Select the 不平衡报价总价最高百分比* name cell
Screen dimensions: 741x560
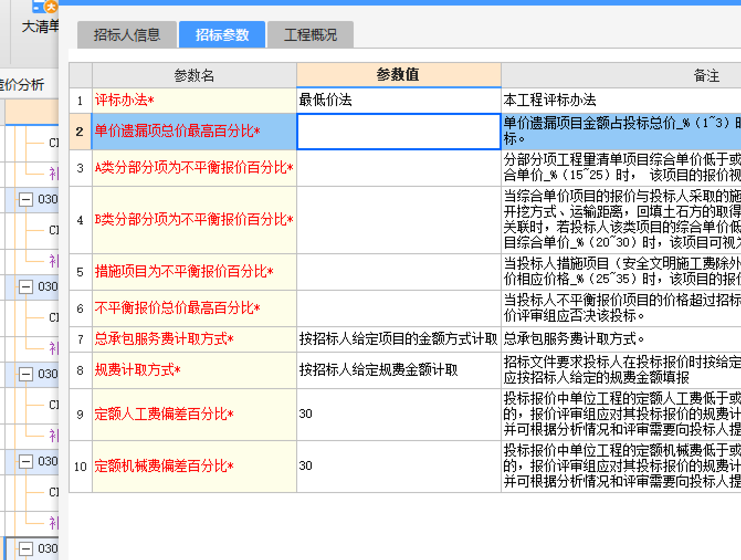[195, 308]
